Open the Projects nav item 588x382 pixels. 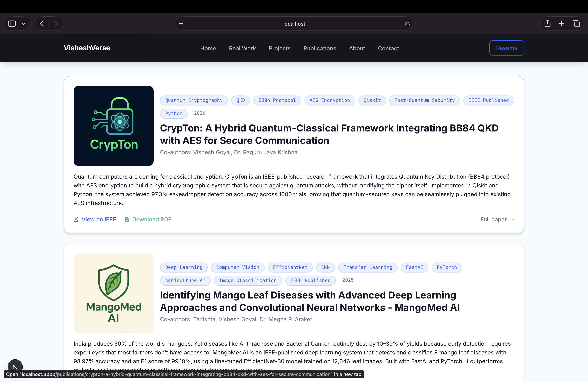[x=280, y=48]
